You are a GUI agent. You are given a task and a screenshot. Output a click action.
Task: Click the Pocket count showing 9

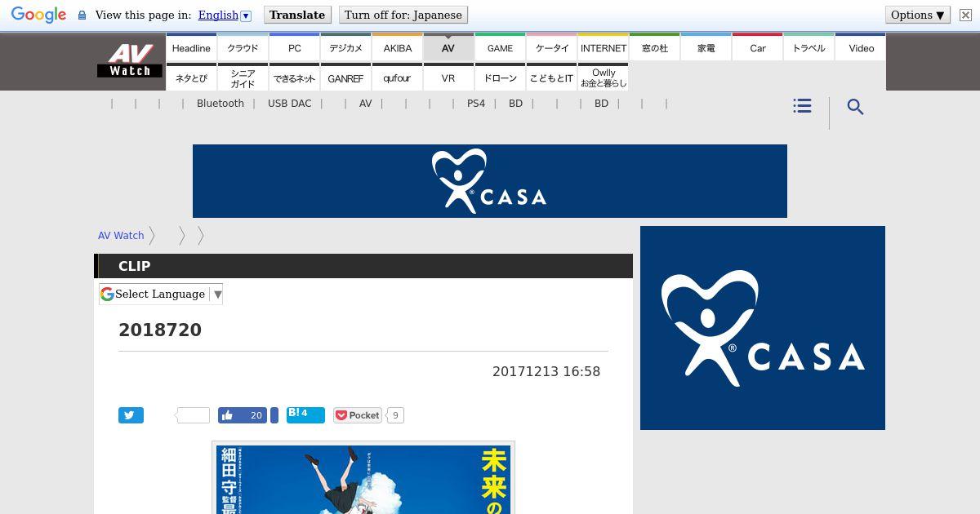pos(395,415)
